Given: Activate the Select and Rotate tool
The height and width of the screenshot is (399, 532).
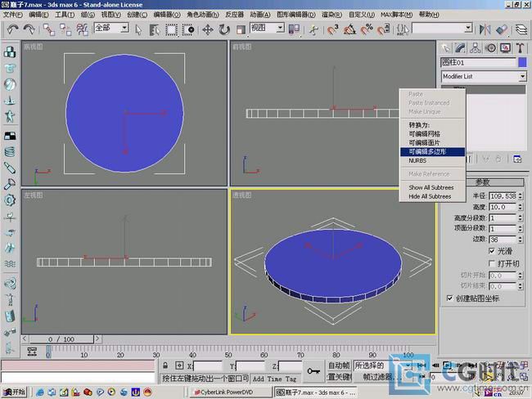Looking at the screenshot, I should (x=224, y=29).
